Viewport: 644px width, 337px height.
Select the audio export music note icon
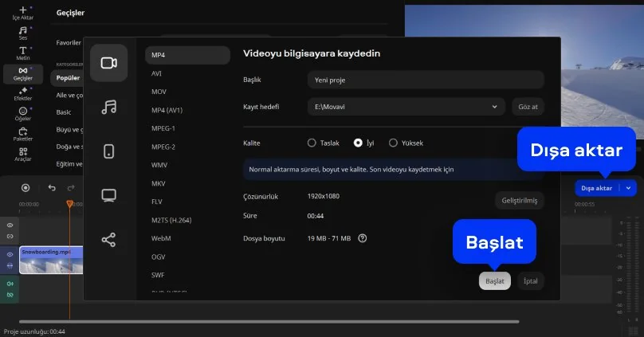click(x=109, y=107)
